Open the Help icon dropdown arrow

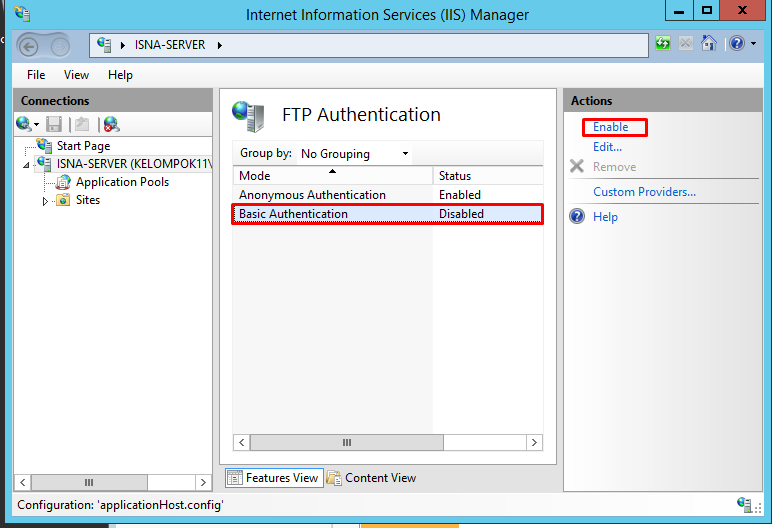coord(753,43)
